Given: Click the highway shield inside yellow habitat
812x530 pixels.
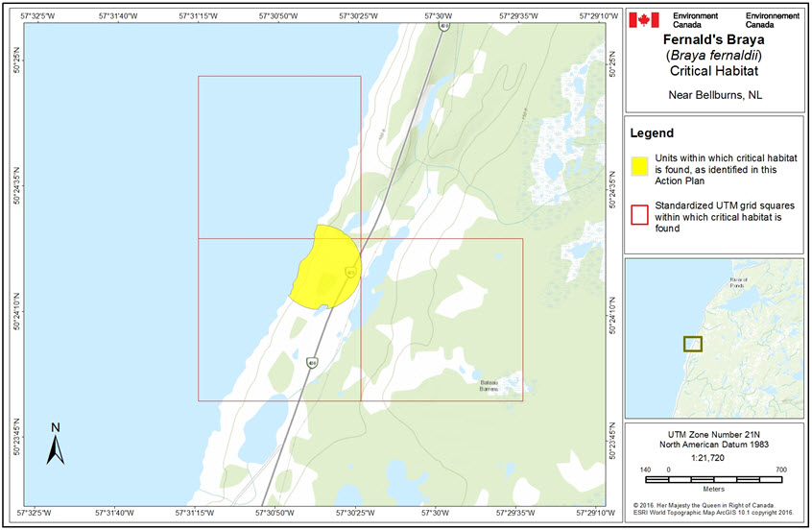Looking at the screenshot, I should [x=350, y=274].
